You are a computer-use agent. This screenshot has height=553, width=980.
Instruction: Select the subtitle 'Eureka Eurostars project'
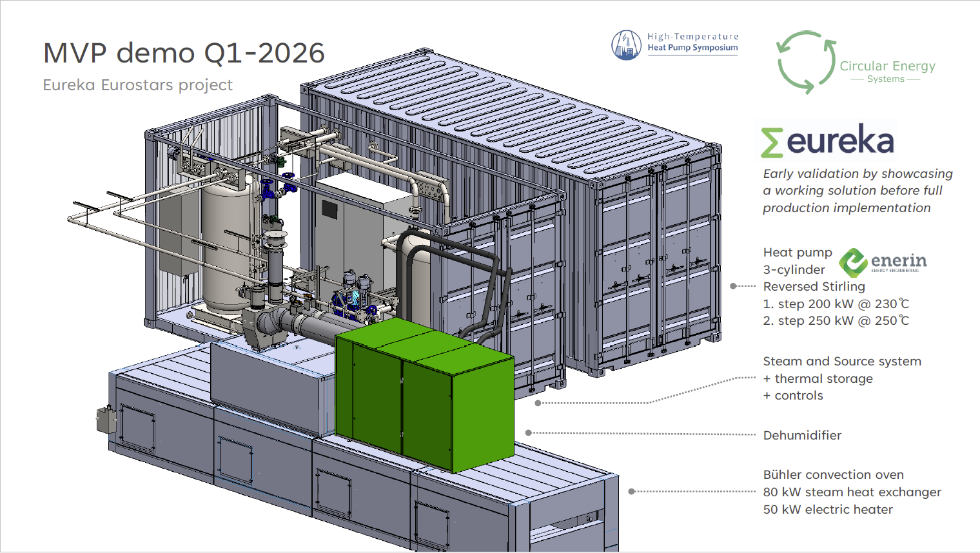[x=137, y=85]
